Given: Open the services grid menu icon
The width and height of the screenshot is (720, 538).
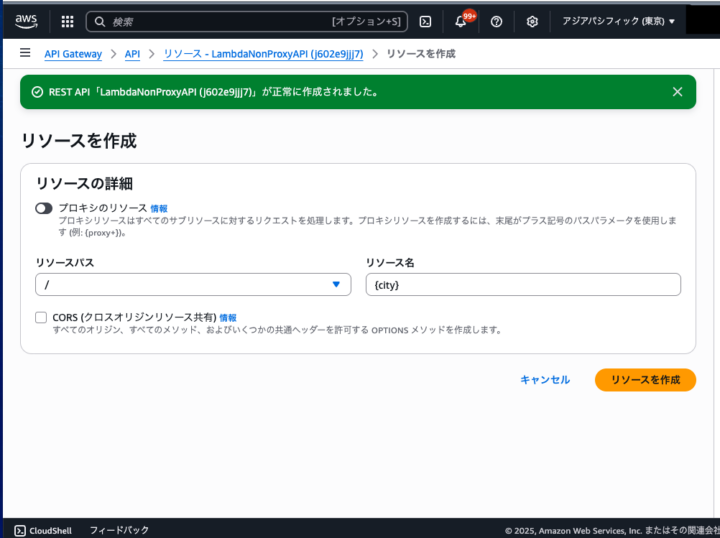Looking at the screenshot, I should pos(67,21).
